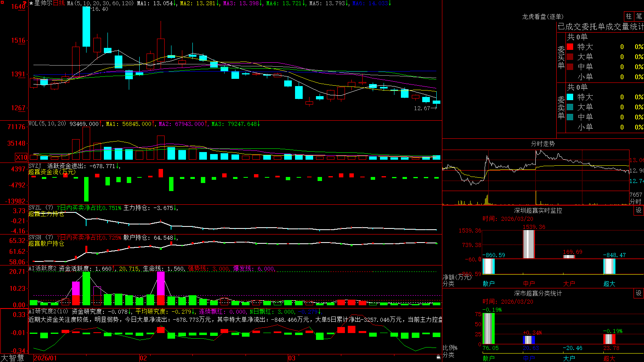The width and height of the screenshot is (644, 362).
Task: Click the red 特大 buy-order color swatch
Action: (x=570, y=47)
